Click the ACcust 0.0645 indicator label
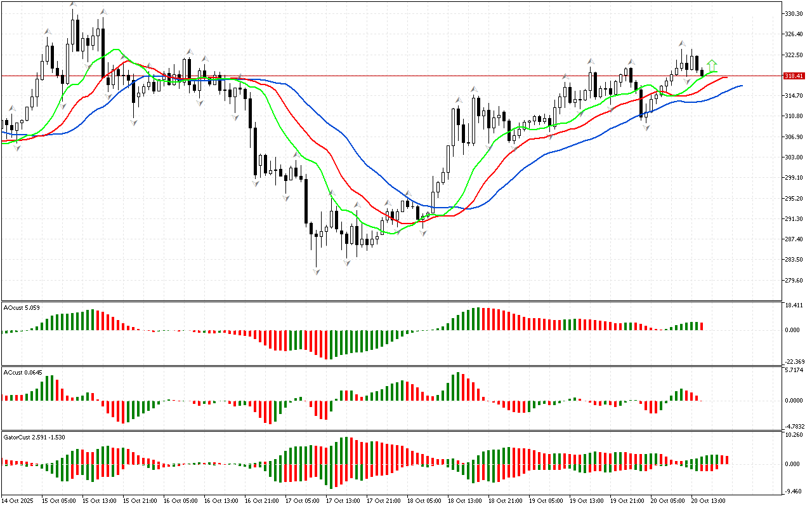Image resolution: width=812 pixels, height=508 pixels. point(23,372)
